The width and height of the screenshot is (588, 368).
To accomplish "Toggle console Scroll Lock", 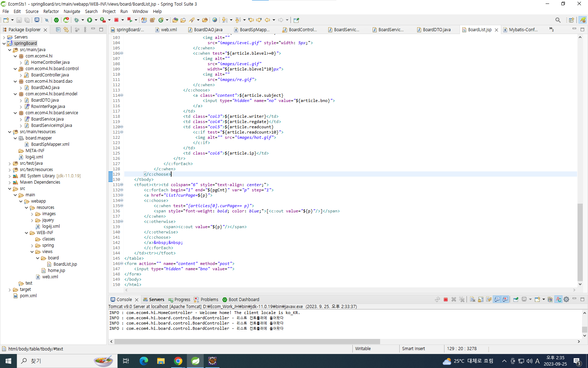I will tap(481, 300).
